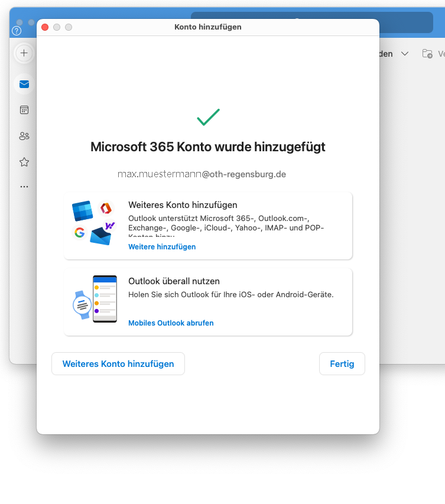Image resolution: width=445 pixels, height=504 pixels.
Task: Select the star favorites icon in sidebar
Action: 24,162
